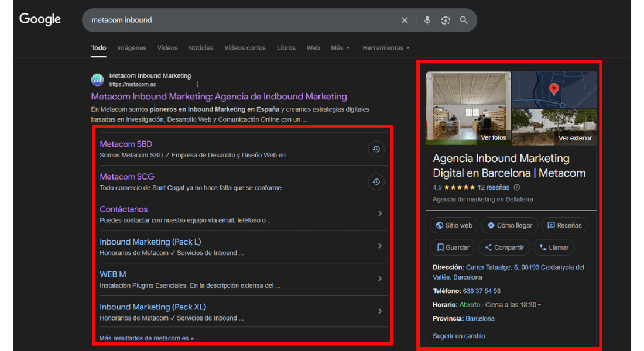Image resolution: width=644 pixels, height=351 pixels.
Task: Switch to the Web tab
Action: 313,48
